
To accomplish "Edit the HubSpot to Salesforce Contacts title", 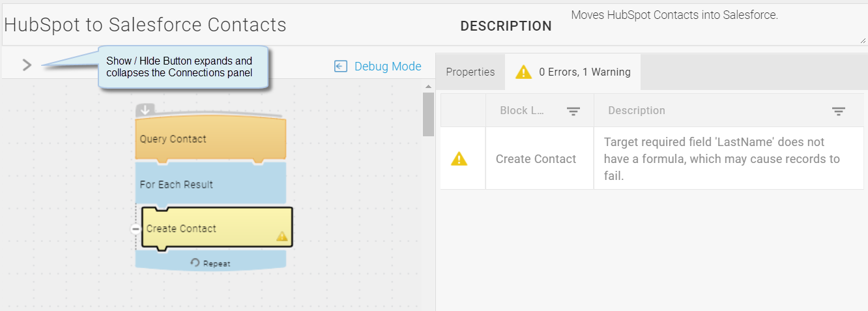I will pyautogui.click(x=145, y=25).
